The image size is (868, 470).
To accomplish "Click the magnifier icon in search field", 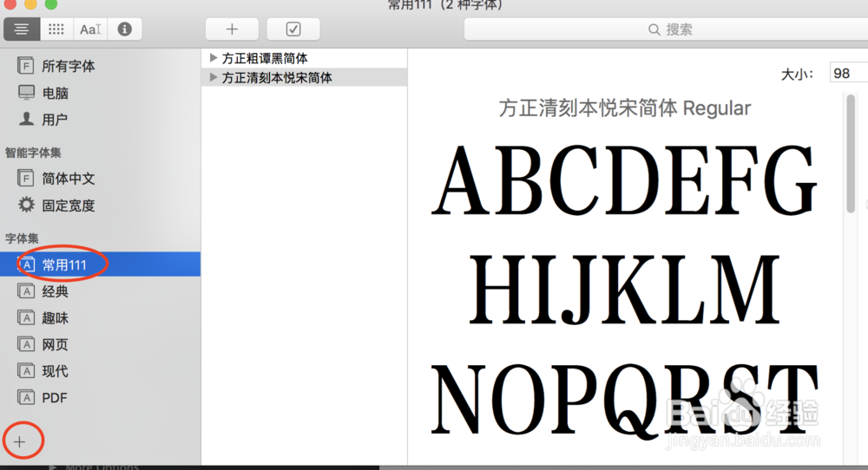I will [654, 29].
